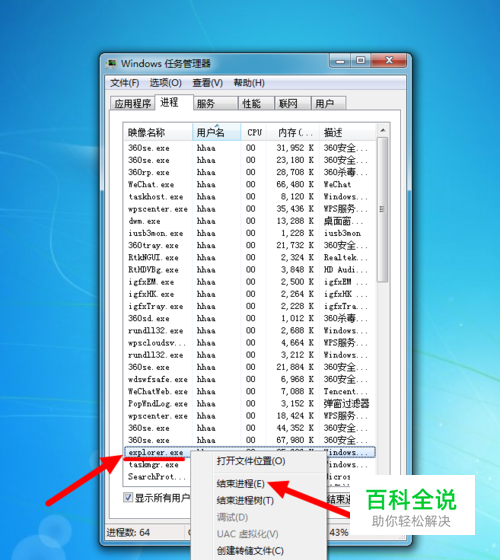Click the process list scrollbar thumb
The width and height of the screenshot is (500, 560).
382,210
